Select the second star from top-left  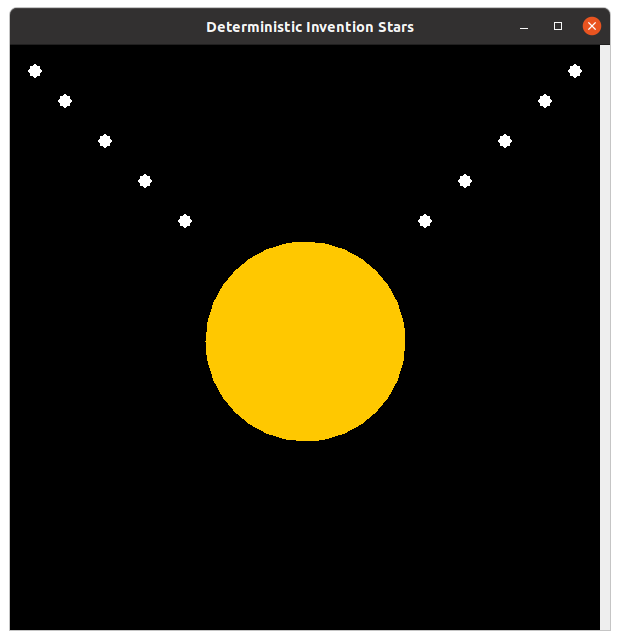[65, 101]
